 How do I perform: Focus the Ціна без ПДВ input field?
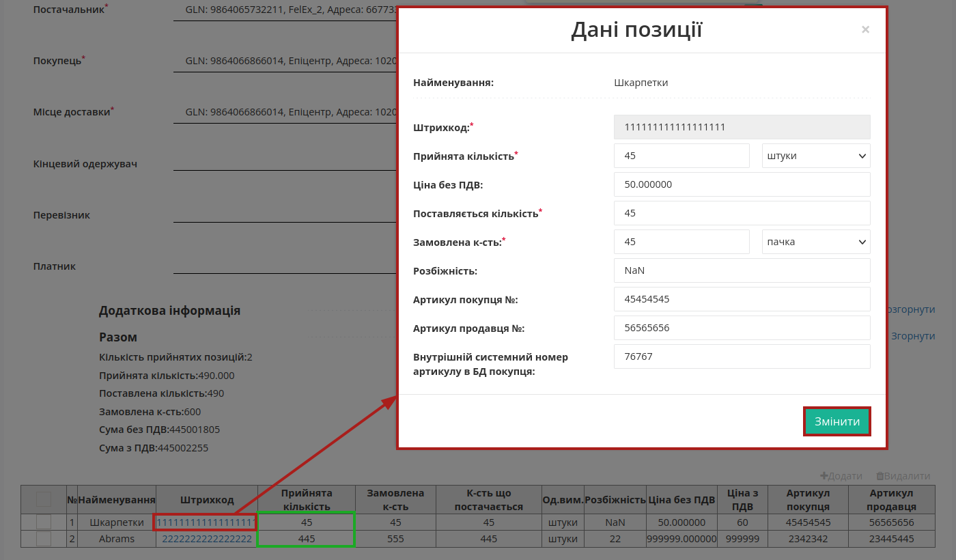742,184
